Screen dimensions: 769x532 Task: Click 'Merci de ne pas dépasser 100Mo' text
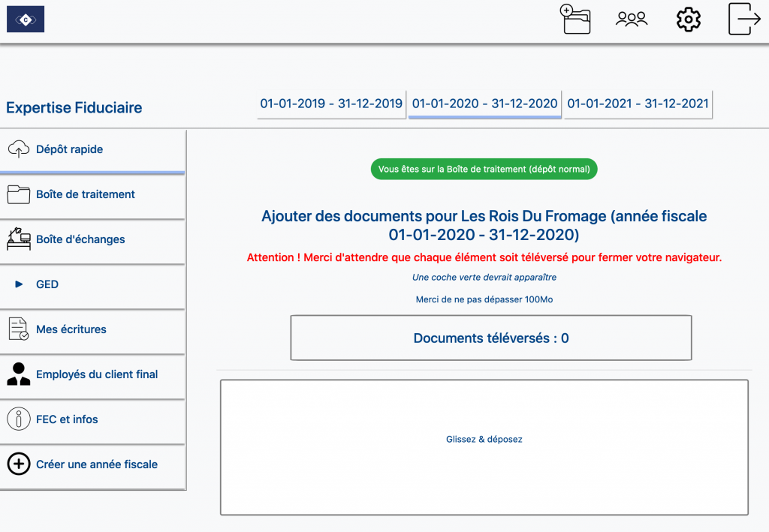coord(484,299)
